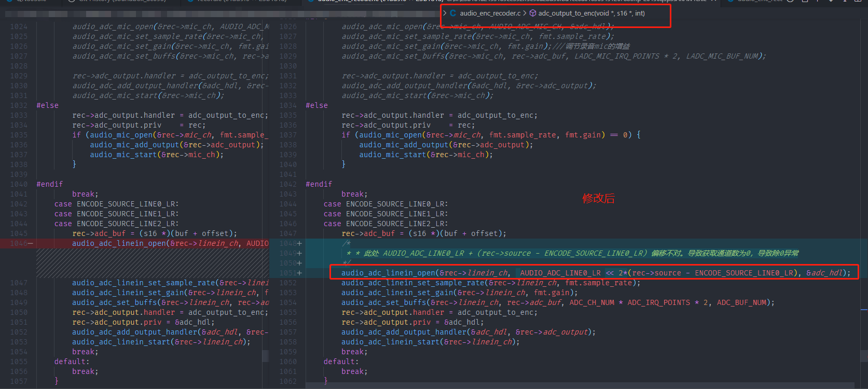Click line number 1037 in right pane
The width and height of the screenshot is (868, 389).
click(x=288, y=135)
